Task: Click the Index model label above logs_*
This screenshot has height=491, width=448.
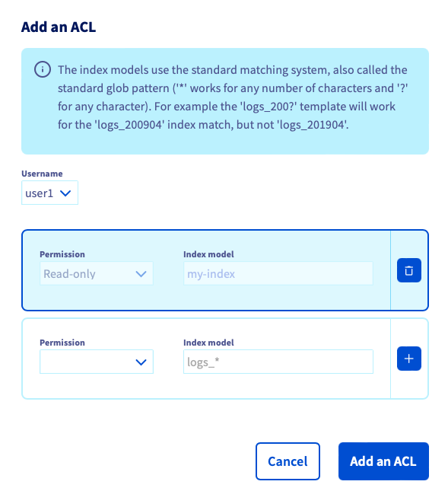Action: (208, 343)
